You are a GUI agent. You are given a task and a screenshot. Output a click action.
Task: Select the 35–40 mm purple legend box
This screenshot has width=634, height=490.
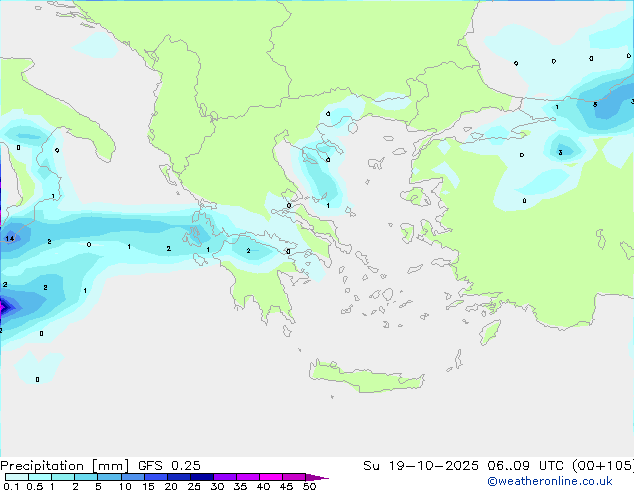[x=248, y=477]
